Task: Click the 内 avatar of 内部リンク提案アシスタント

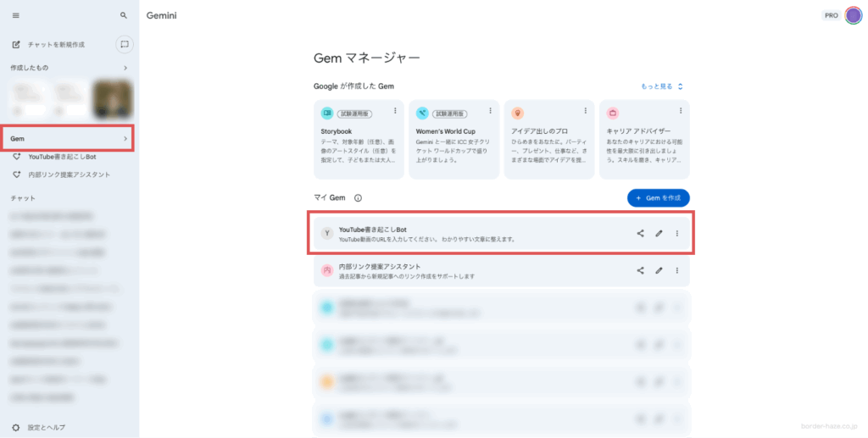Action: [x=327, y=270]
